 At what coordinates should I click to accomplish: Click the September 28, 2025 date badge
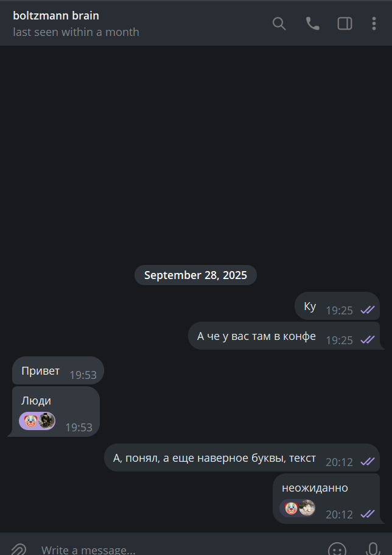point(195,275)
